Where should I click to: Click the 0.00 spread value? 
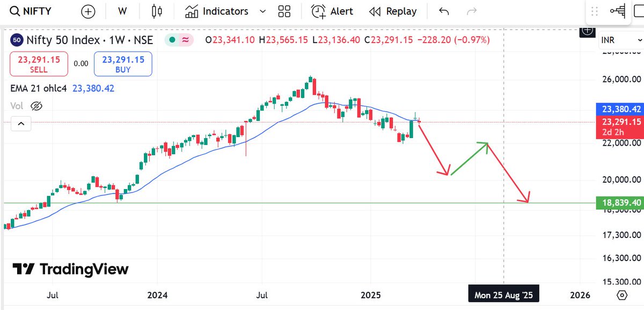point(81,63)
